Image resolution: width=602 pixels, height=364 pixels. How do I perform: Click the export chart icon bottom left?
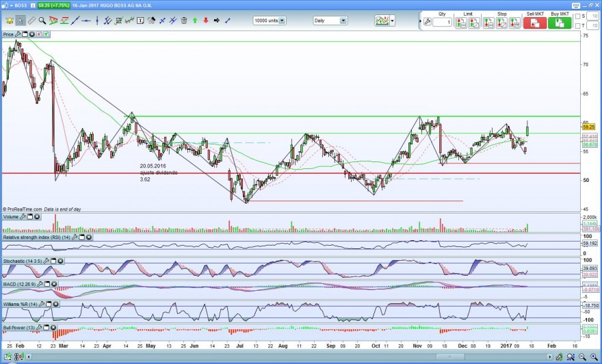(x=8, y=356)
